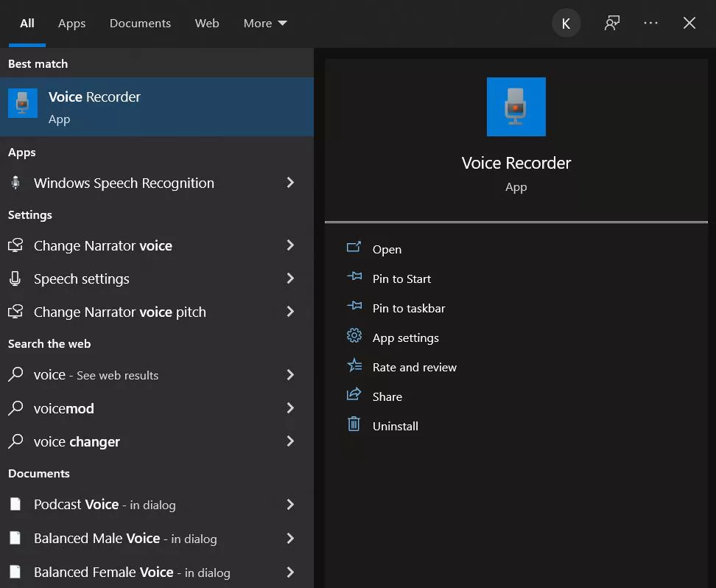Screen dimensions: 716x588
Task: Open the three-dot options menu
Action: (650, 23)
